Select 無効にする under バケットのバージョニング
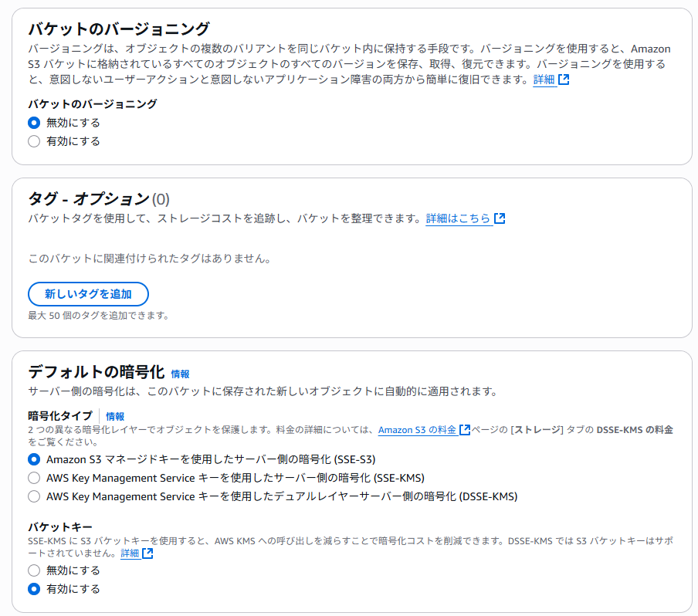The width and height of the screenshot is (698, 616). [34, 123]
